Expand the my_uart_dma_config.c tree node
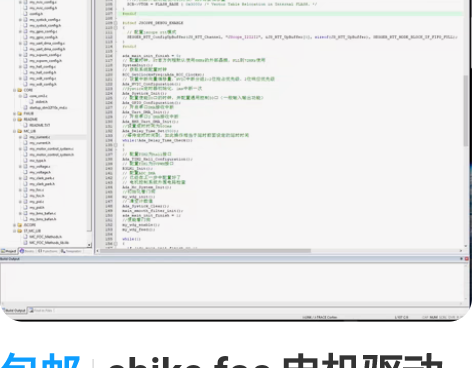Viewport: 472px width, 368px height. [20, 43]
